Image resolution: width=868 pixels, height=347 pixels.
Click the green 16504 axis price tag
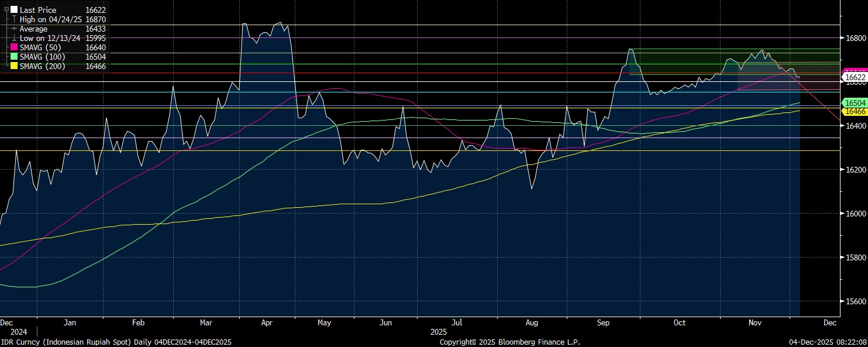[x=853, y=102]
